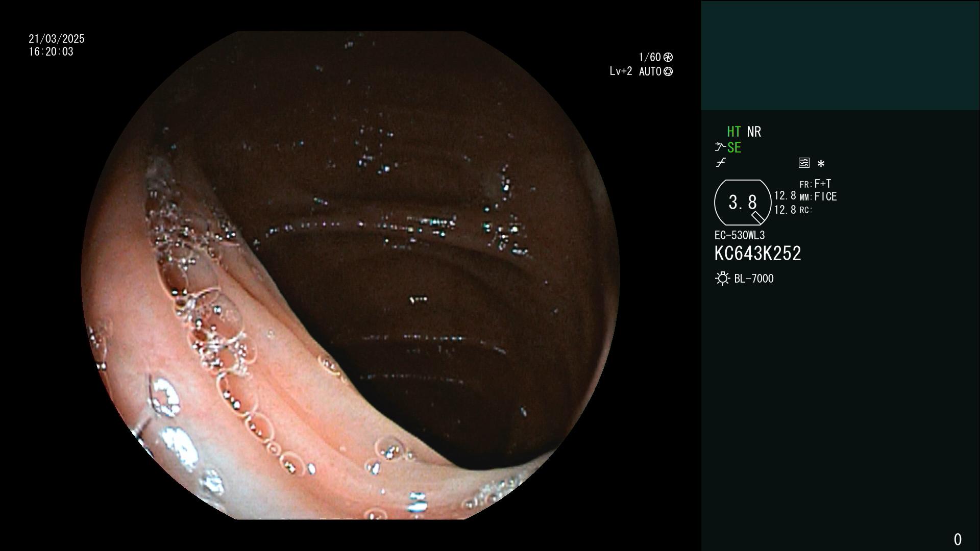Click the iris icon next to AUTO

tap(668, 72)
